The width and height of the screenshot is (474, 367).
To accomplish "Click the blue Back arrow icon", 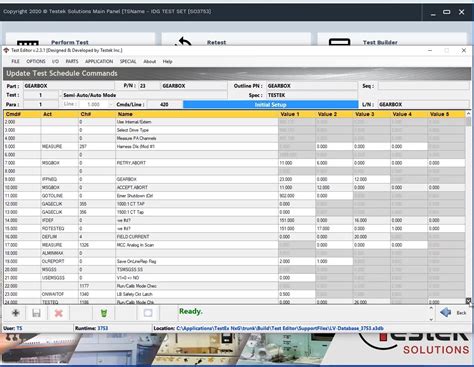I will point(446,313).
